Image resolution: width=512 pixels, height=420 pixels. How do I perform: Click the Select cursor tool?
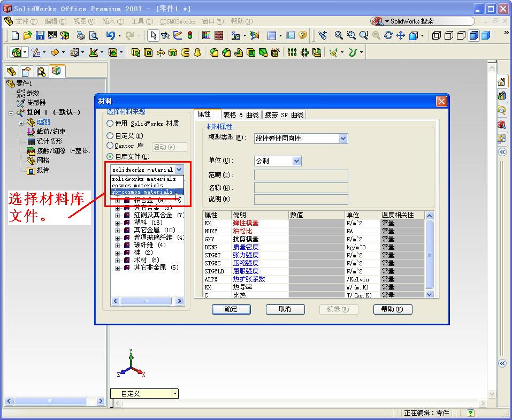(153, 35)
